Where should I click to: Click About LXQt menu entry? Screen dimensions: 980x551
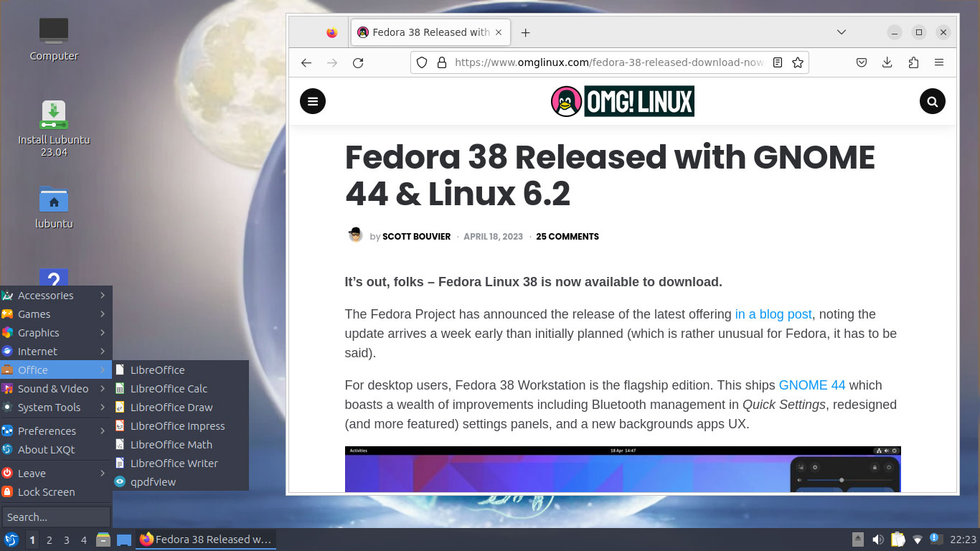[x=56, y=450]
